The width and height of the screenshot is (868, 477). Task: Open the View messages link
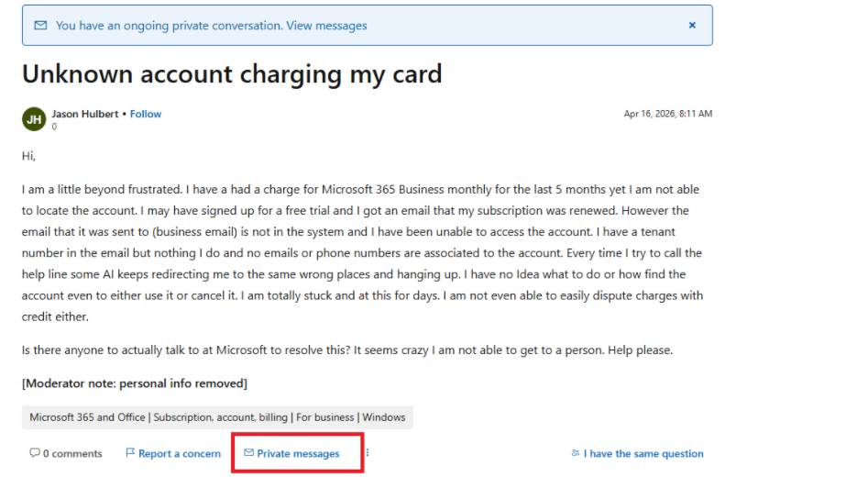326,26
